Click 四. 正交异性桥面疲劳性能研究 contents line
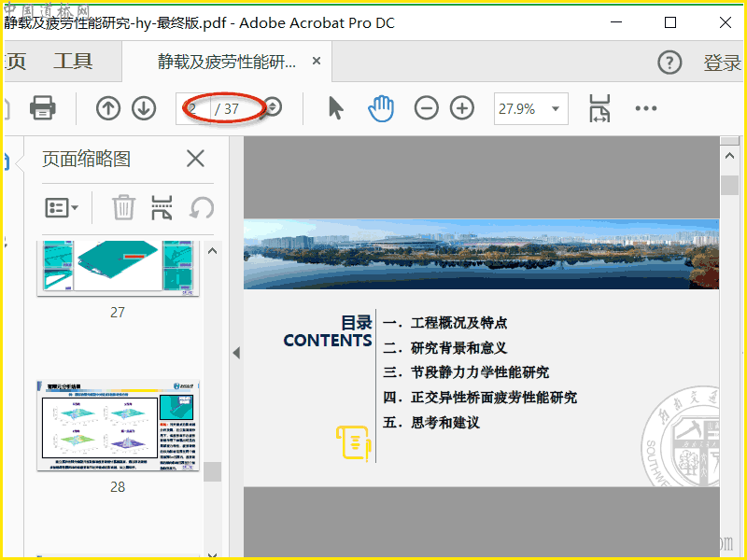The width and height of the screenshot is (747, 560). [480, 398]
